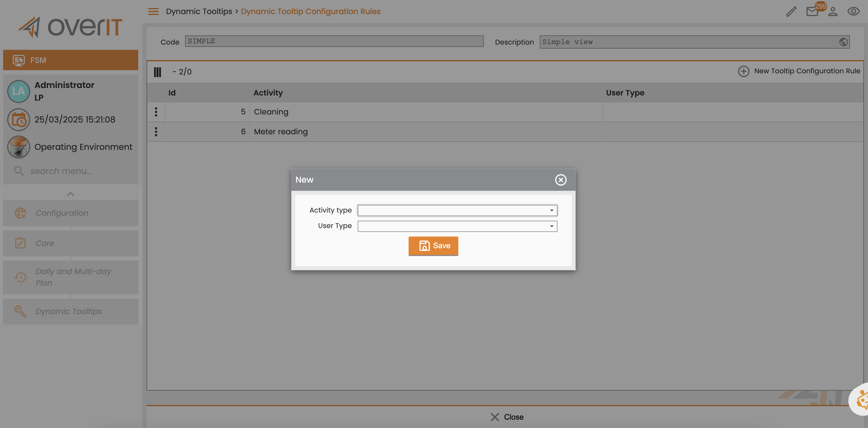868x428 pixels.
Task: Click the Core clipboard icon
Action: pyautogui.click(x=20, y=243)
